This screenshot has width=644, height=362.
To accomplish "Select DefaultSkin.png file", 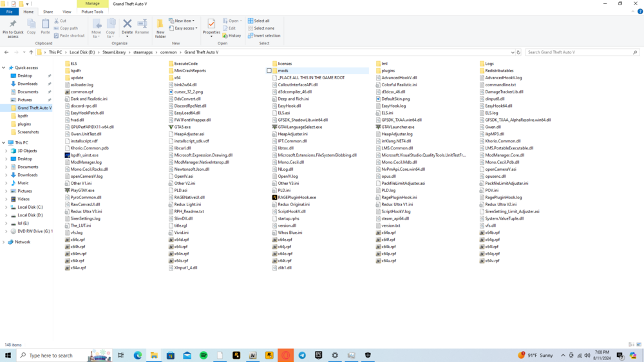I will [x=393, y=99].
